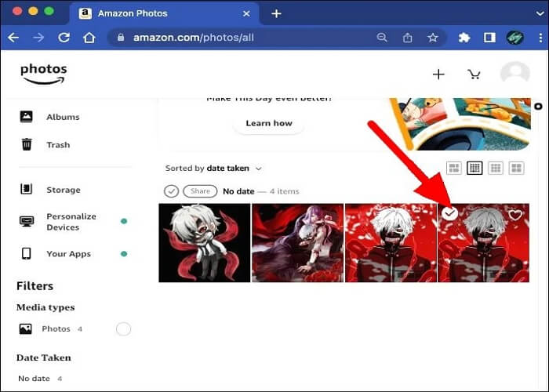Open the Chrome profile avatar
Screen dimensions: 549x392
[515, 37]
